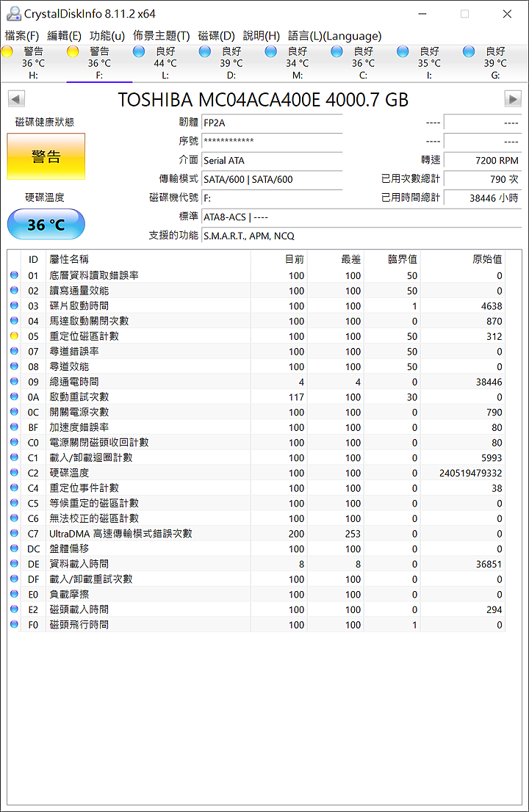Select the F: drive warning tab
Screen dimensions: 529x812
[x=99, y=63]
